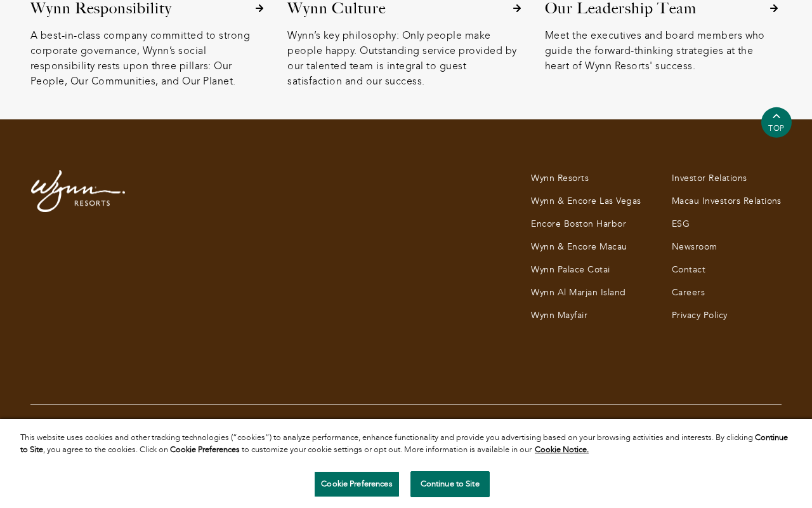The image size is (812, 508).
Task: Click Continue to Site button
Action: click(450, 484)
